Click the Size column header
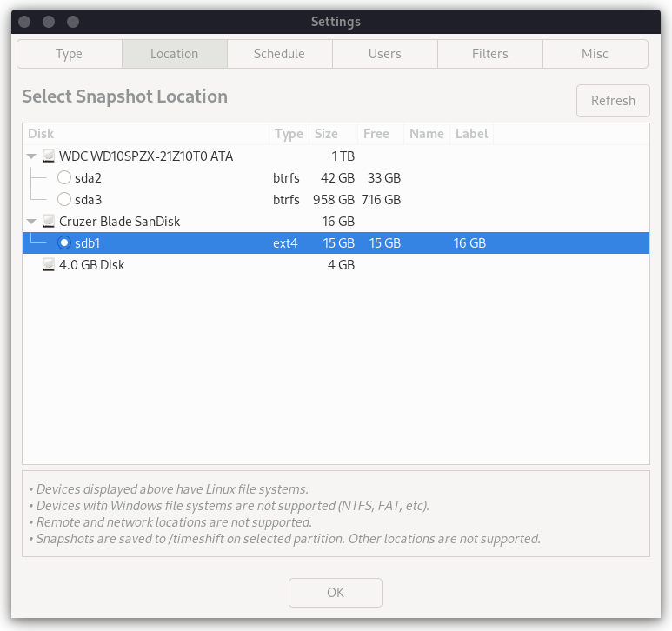This screenshot has width=672, height=631. pyautogui.click(x=326, y=134)
